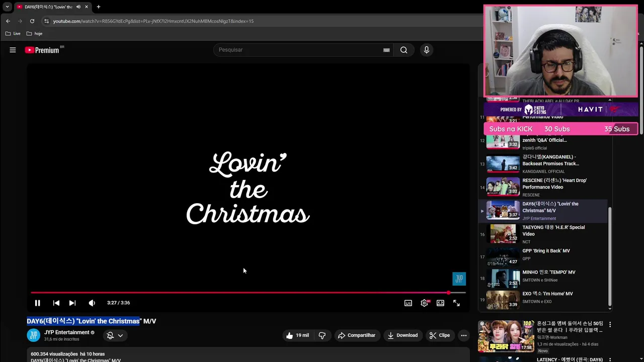Play KANGDANIEL Backseat Promises playlist item
644x362 pixels.
click(x=543, y=164)
